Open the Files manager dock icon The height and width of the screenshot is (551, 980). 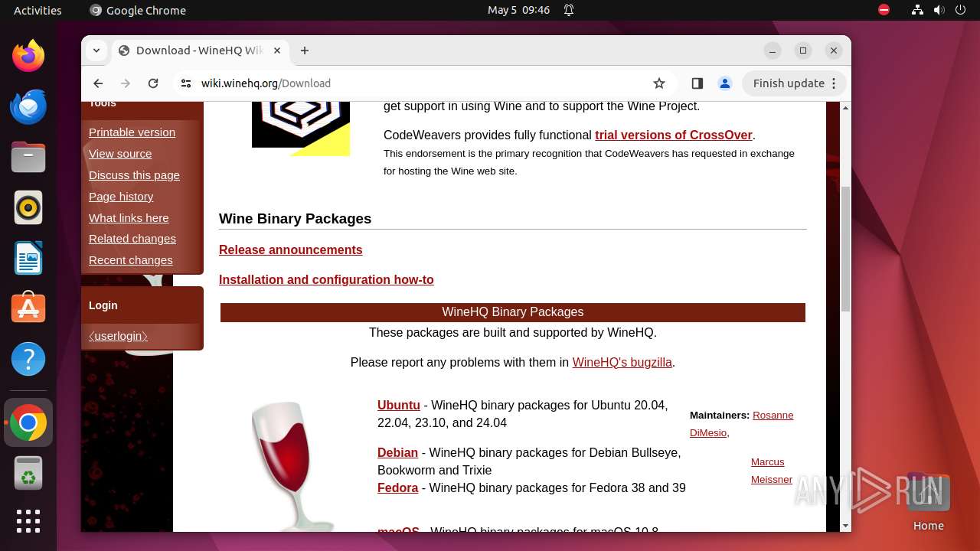coord(28,157)
